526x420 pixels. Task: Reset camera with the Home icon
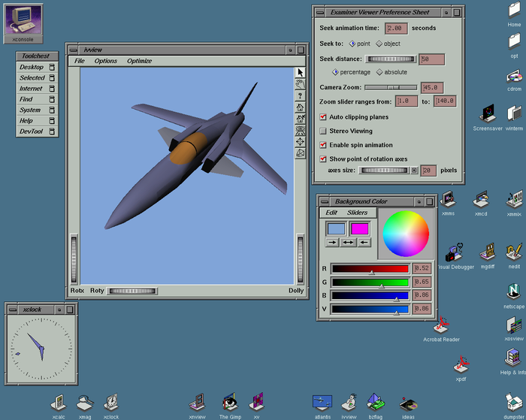point(300,107)
